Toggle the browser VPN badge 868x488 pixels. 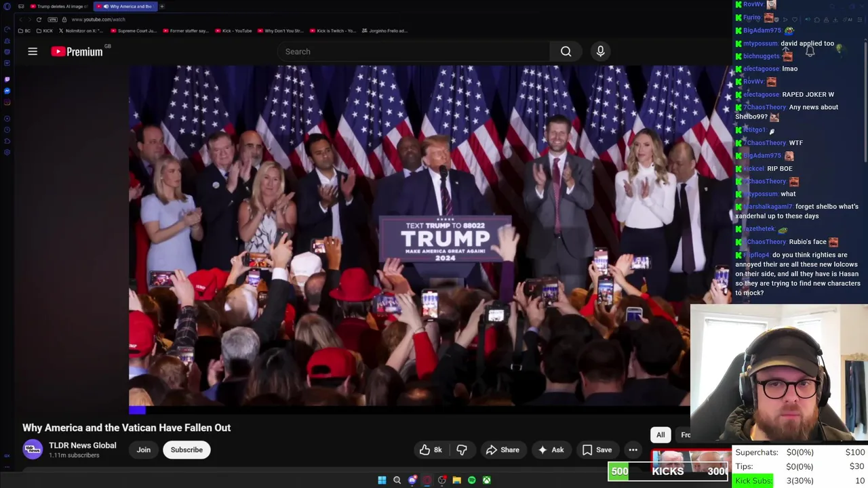52,19
